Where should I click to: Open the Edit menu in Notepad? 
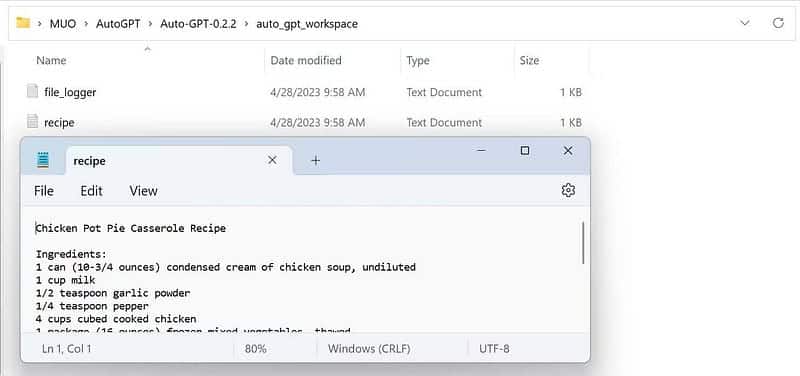click(91, 191)
